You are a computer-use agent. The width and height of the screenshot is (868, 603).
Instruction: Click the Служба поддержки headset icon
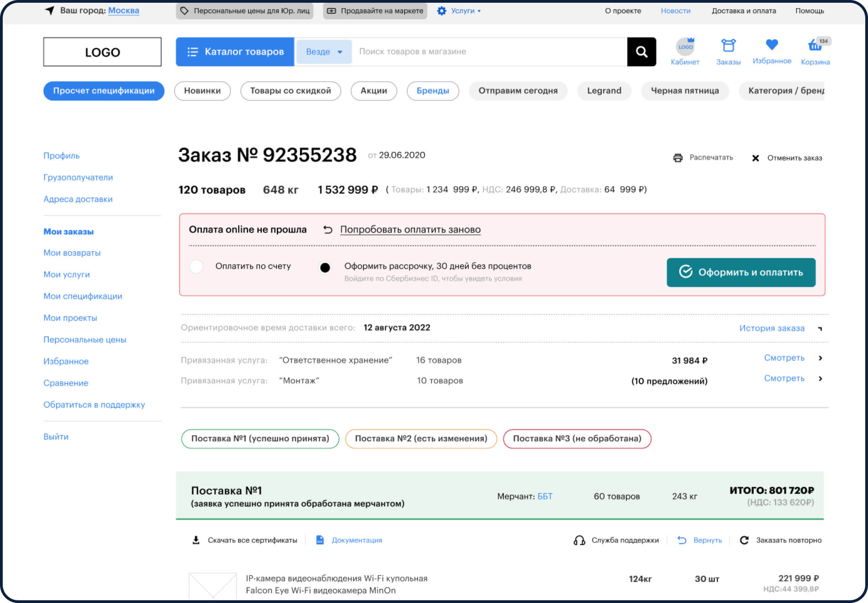pos(579,541)
